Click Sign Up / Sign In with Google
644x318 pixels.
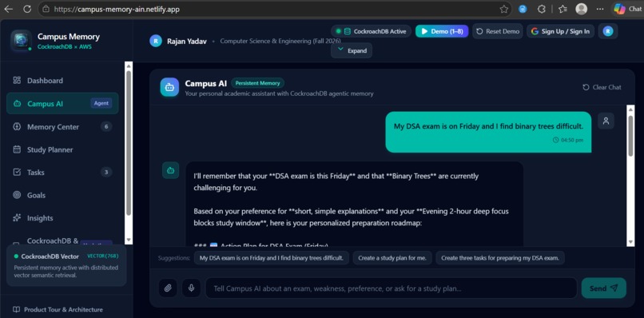tap(560, 31)
